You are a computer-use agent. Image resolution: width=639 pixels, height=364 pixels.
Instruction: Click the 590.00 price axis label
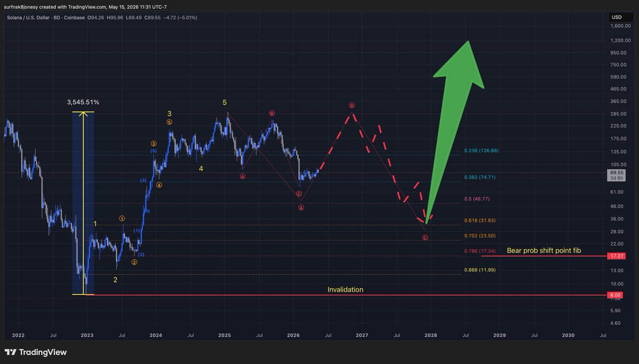(x=618, y=77)
